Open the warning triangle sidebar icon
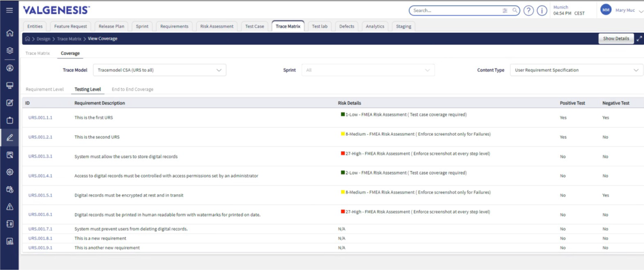 tap(9, 207)
